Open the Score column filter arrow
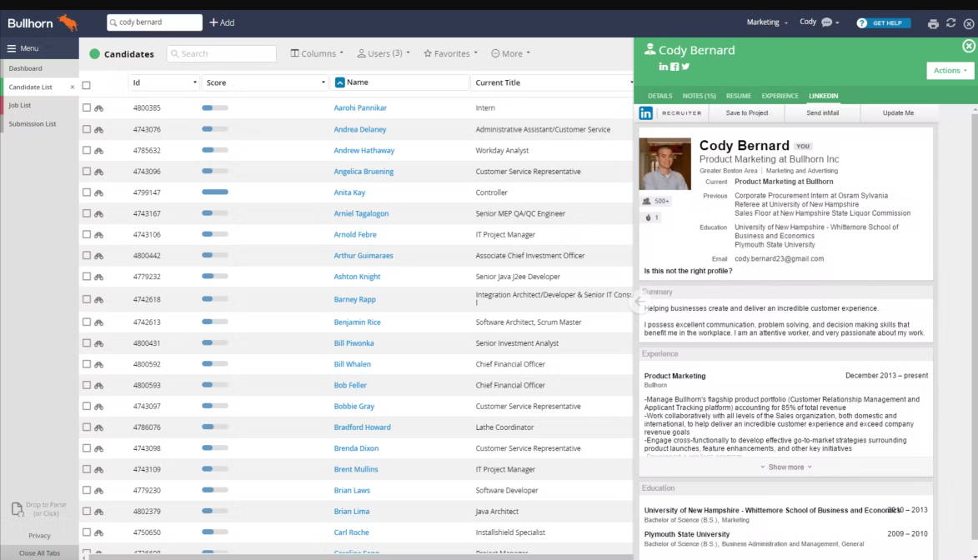978x560 pixels. [x=323, y=82]
